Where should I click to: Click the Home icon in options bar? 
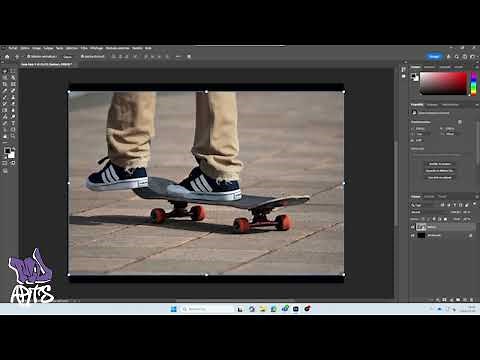pos(7,57)
